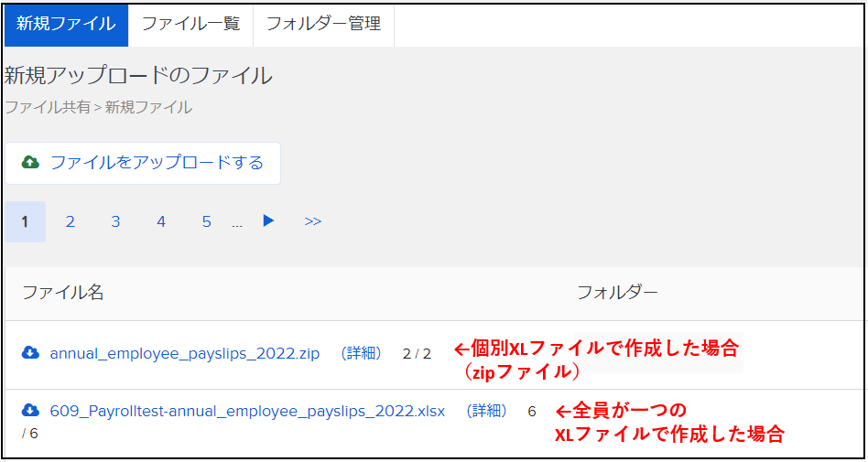This screenshot has height=462, width=868.
Task: Click the green cloud upload icon
Action: (x=30, y=163)
